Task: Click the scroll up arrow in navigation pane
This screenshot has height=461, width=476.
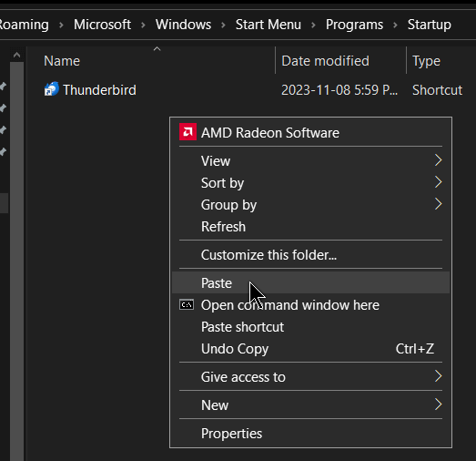Action: point(16,56)
